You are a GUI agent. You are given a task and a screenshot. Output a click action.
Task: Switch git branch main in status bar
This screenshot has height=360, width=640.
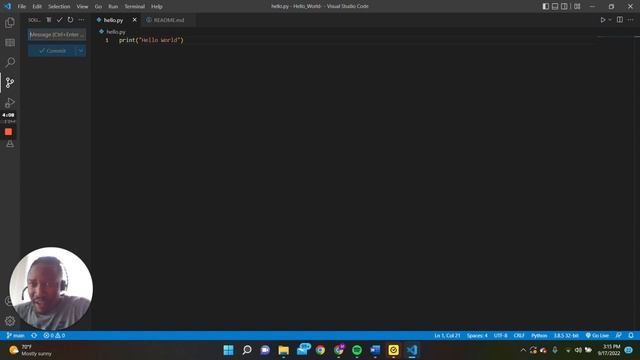pos(16,336)
